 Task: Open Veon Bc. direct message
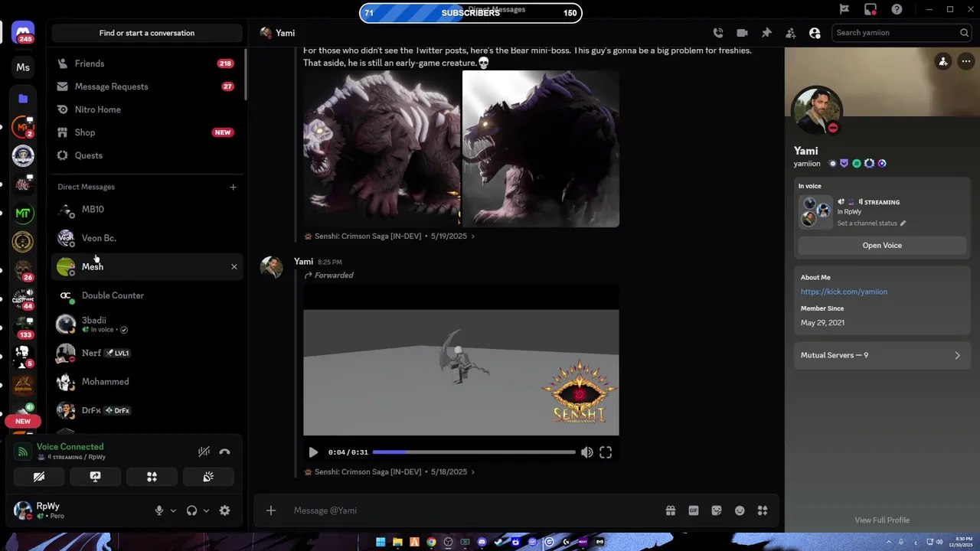146,238
